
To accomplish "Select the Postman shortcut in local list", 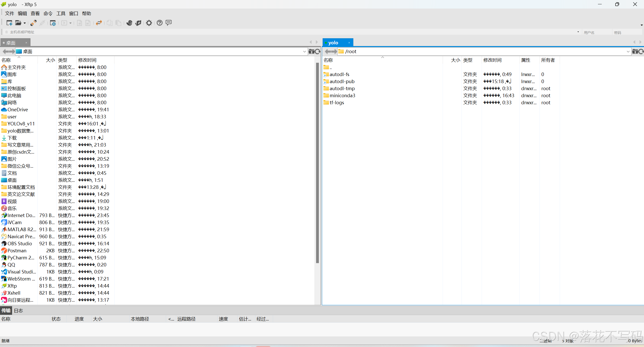I will (17, 251).
